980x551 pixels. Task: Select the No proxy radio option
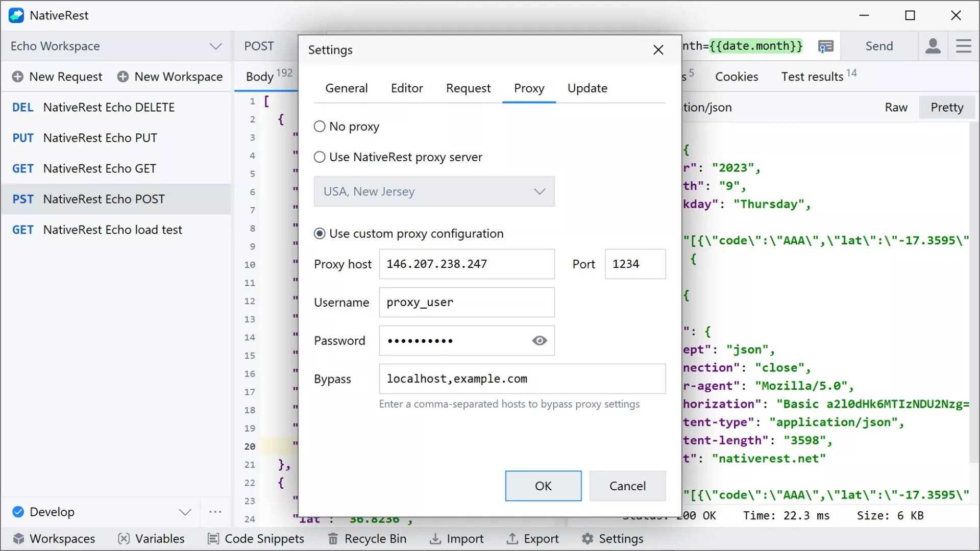pyautogui.click(x=320, y=127)
